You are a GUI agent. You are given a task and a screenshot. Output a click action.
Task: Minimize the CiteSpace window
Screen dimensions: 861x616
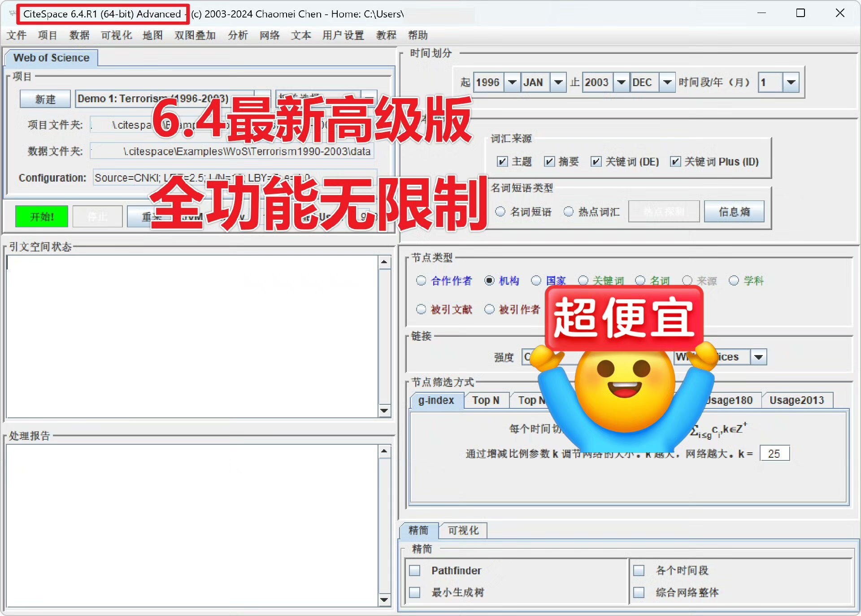click(761, 13)
